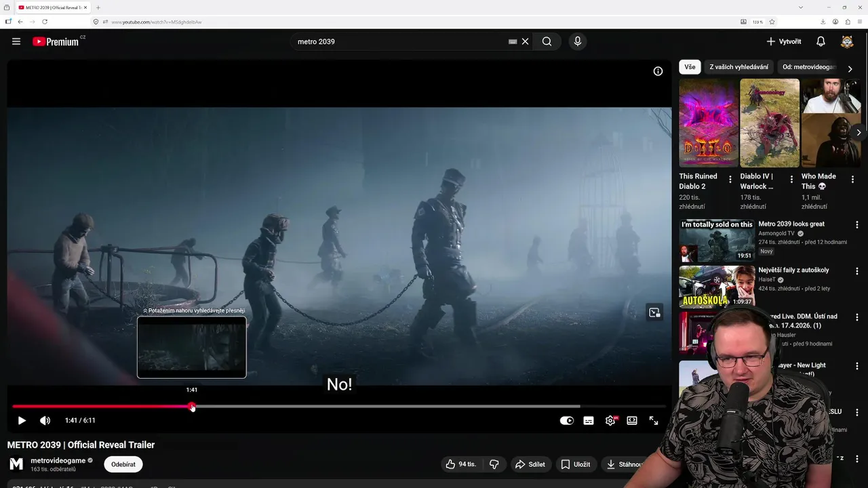Open browser application hamburger menu

pos(859,22)
